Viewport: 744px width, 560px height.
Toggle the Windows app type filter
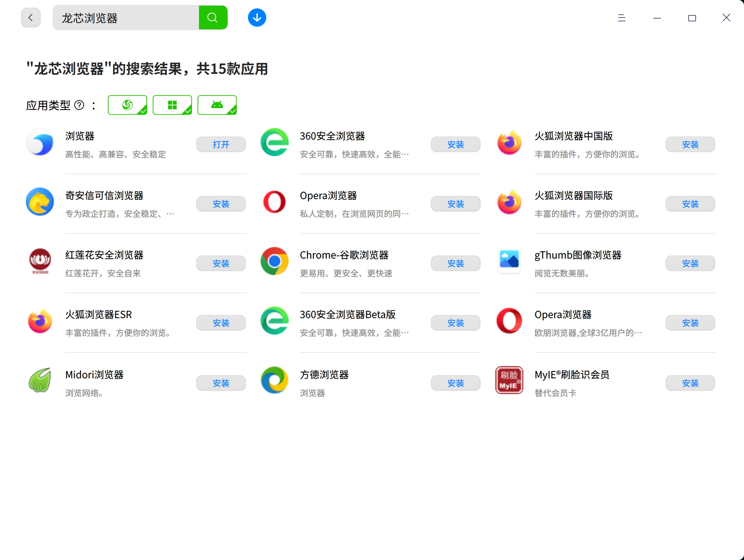point(172,105)
